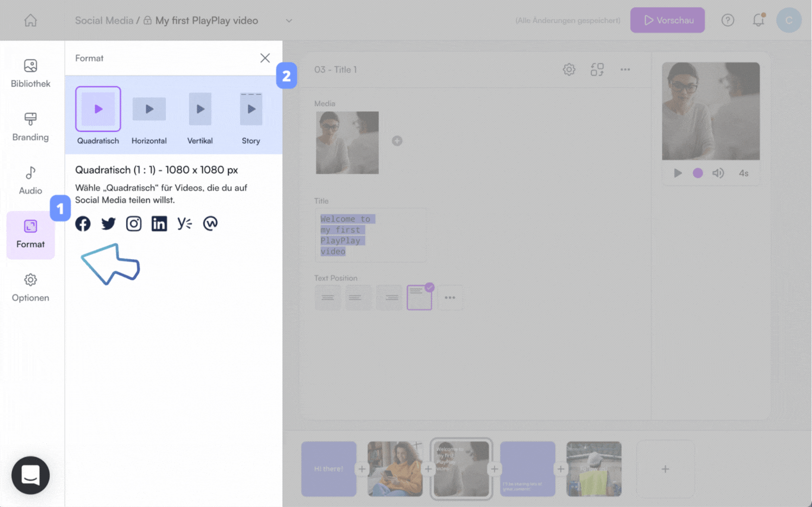Click the Twitter bird icon

click(x=108, y=223)
